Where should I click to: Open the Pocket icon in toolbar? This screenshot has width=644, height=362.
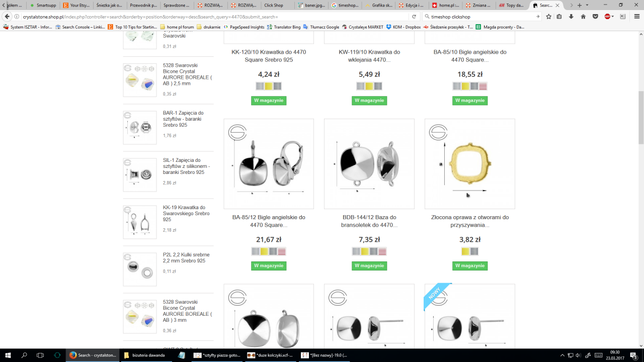coord(595,17)
